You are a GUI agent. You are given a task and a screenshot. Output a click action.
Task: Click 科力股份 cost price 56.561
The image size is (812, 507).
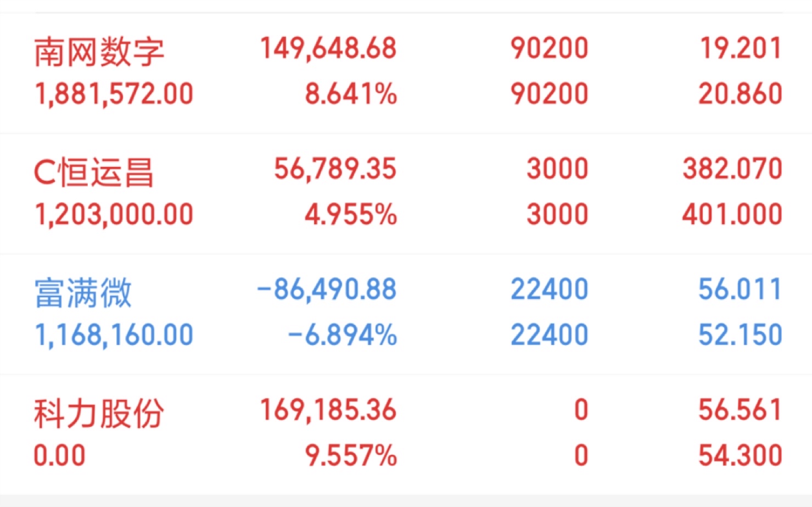click(740, 410)
